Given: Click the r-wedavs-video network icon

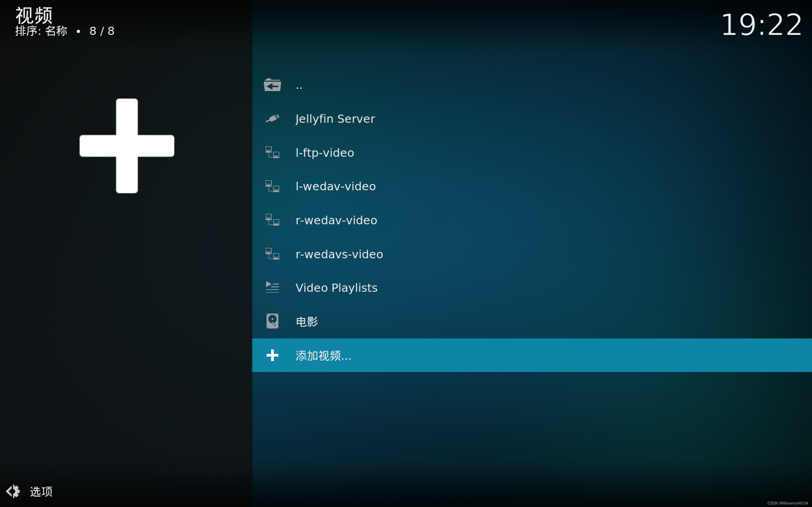Looking at the screenshot, I should click(272, 254).
